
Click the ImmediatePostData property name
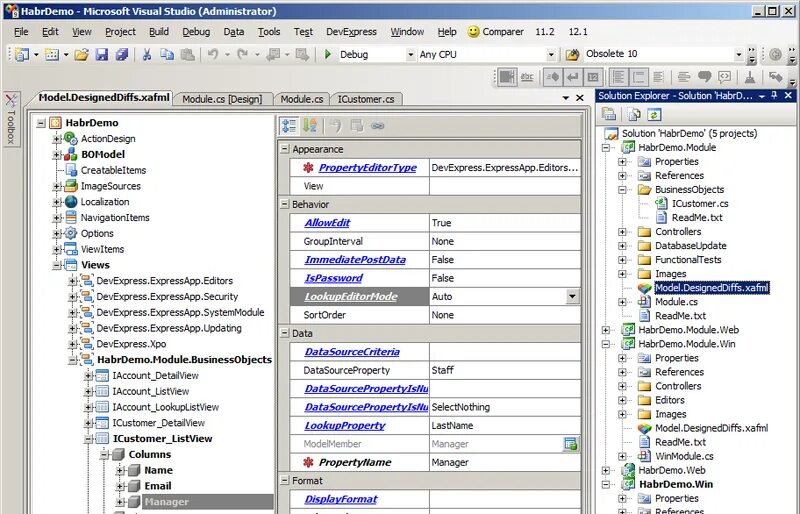pos(355,260)
